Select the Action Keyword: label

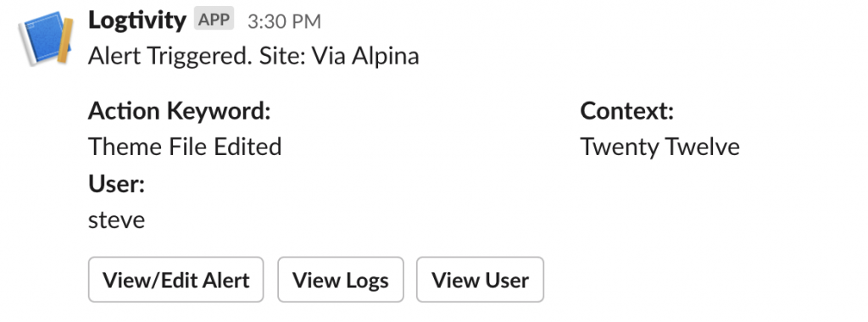click(180, 111)
